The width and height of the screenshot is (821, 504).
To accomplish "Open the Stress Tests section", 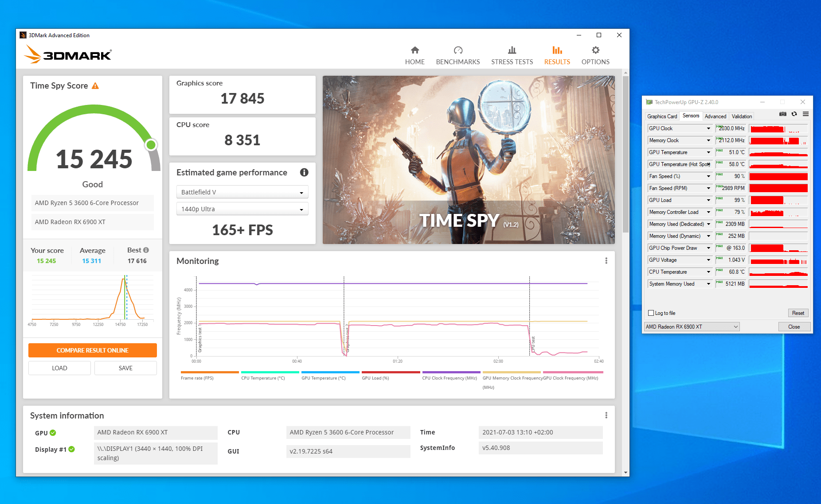I will point(512,55).
